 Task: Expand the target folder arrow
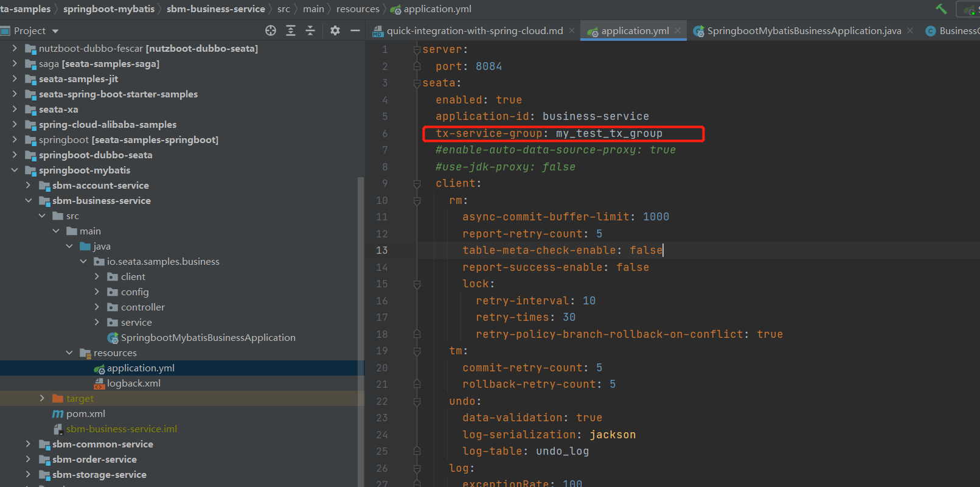coord(42,398)
